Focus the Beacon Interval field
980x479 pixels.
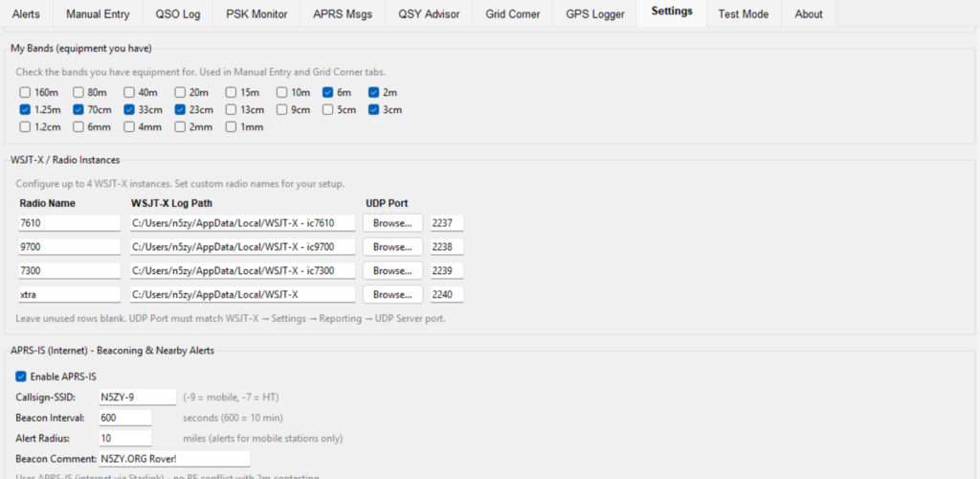[x=124, y=418]
